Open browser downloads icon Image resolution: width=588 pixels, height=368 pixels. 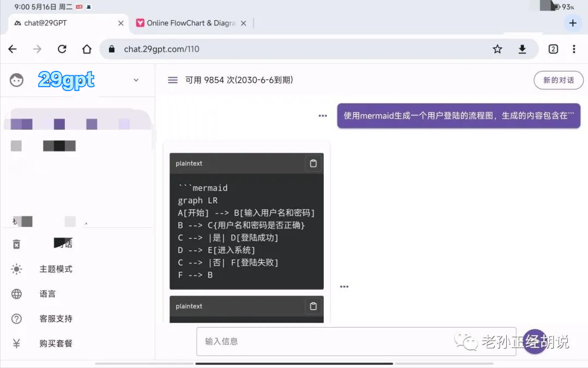point(522,49)
